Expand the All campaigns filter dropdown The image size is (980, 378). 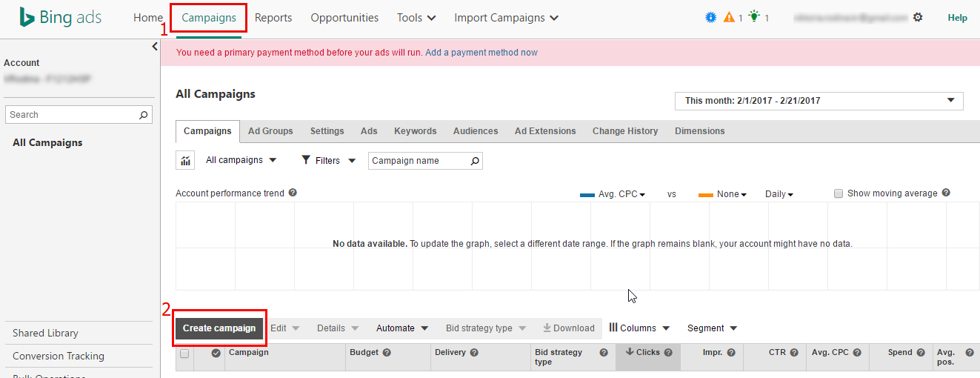(241, 160)
